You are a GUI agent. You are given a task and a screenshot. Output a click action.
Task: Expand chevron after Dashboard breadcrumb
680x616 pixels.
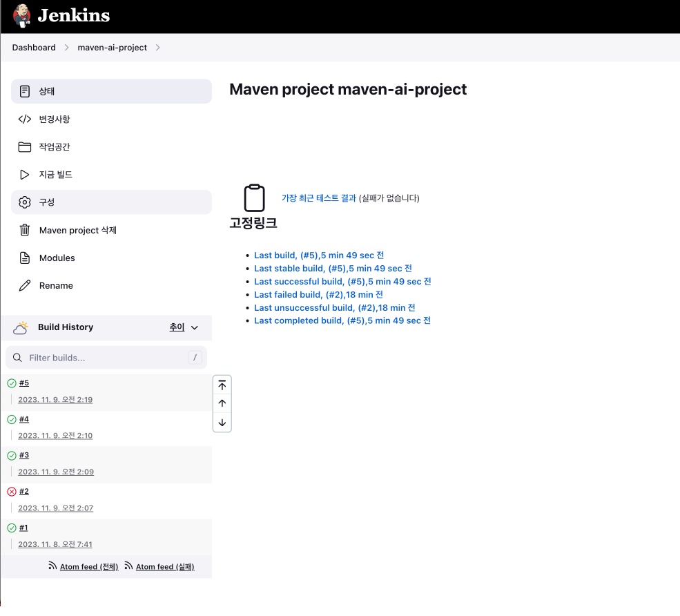point(67,47)
